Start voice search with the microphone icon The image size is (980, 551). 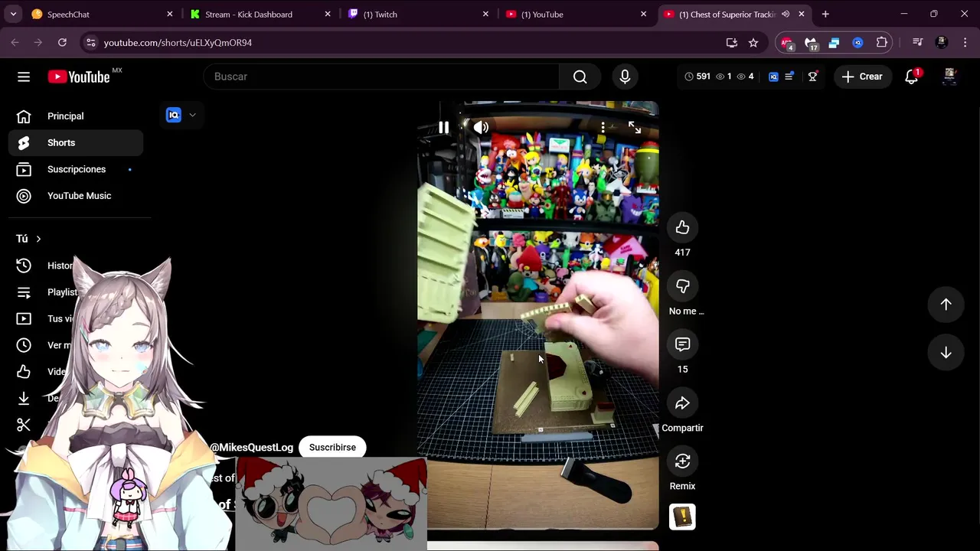(625, 77)
